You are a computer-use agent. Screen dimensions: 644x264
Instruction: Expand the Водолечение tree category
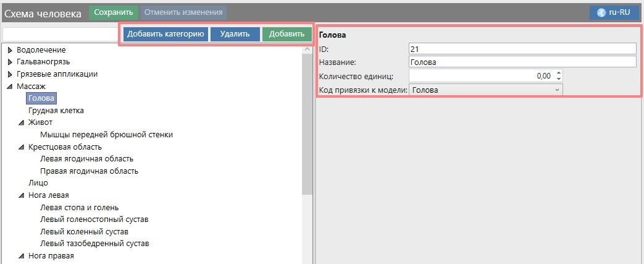[x=10, y=50]
